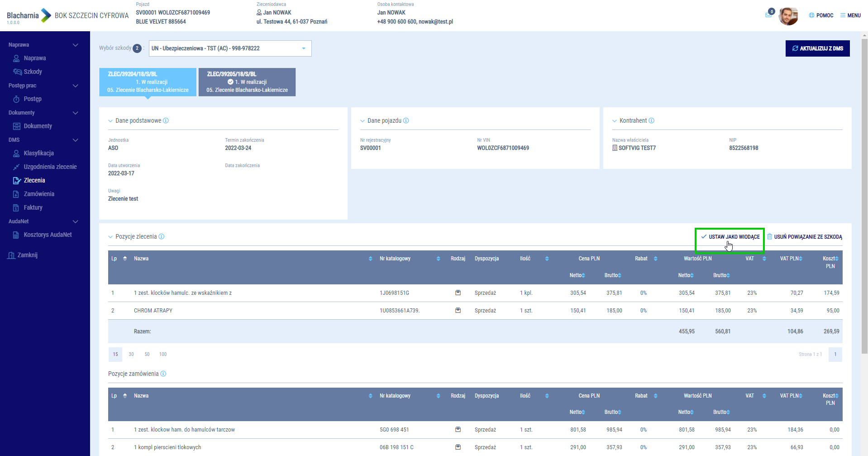Click Zamknij in the sidebar
Image resolution: width=868 pixels, height=456 pixels.
27,255
